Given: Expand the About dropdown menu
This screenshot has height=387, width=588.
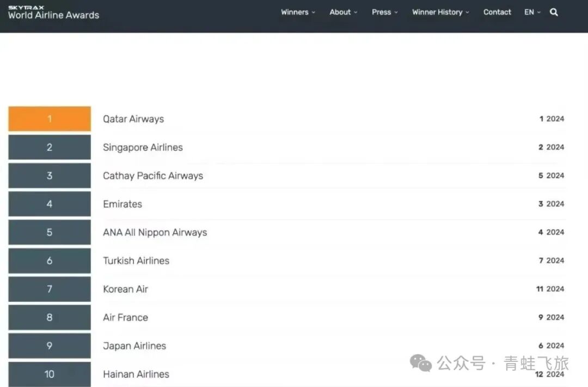Looking at the screenshot, I should pos(344,12).
